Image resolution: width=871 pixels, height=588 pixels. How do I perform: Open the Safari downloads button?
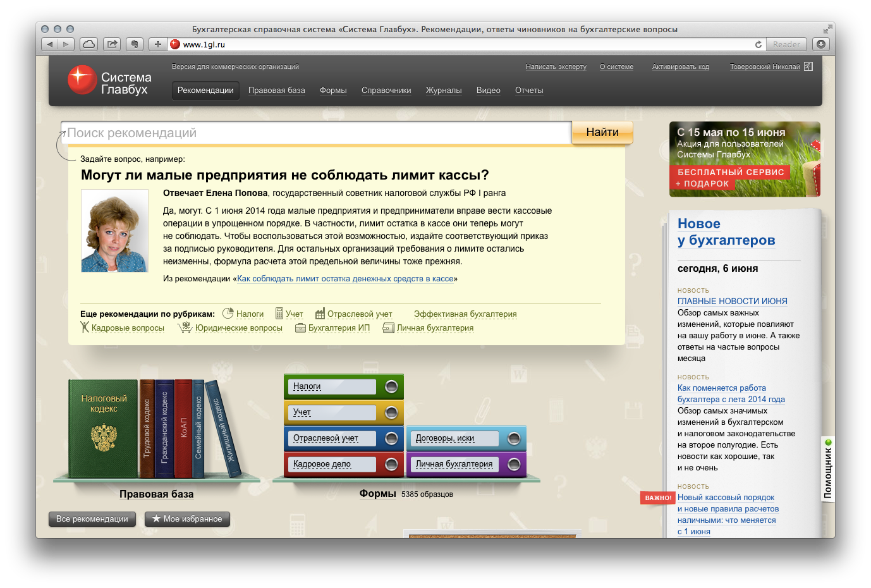pyautogui.click(x=820, y=44)
